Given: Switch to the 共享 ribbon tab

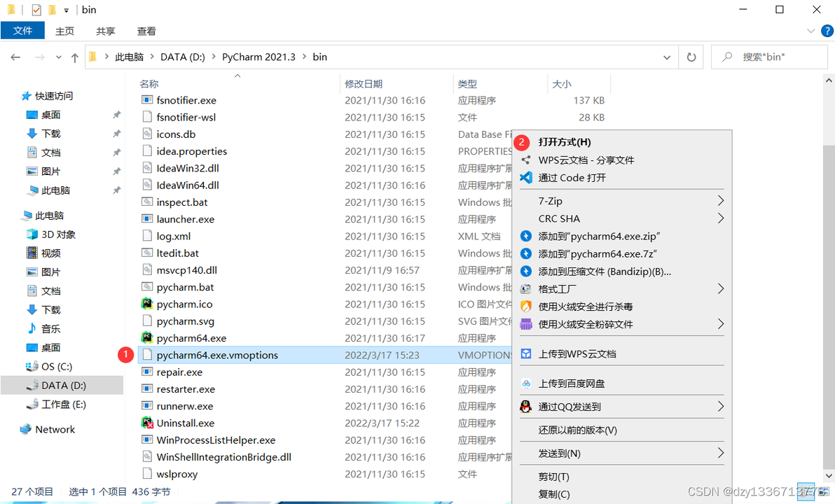Looking at the screenshot, I should point(106,31).
